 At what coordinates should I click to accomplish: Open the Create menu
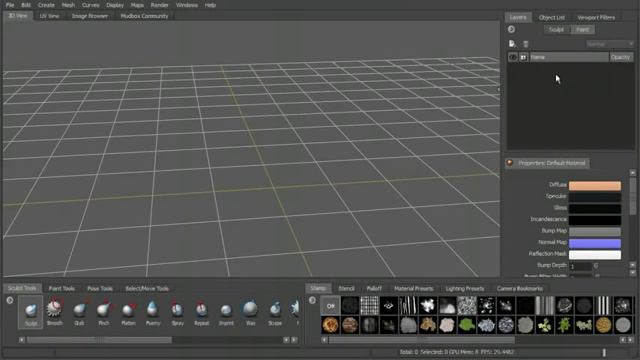(46, 5)
